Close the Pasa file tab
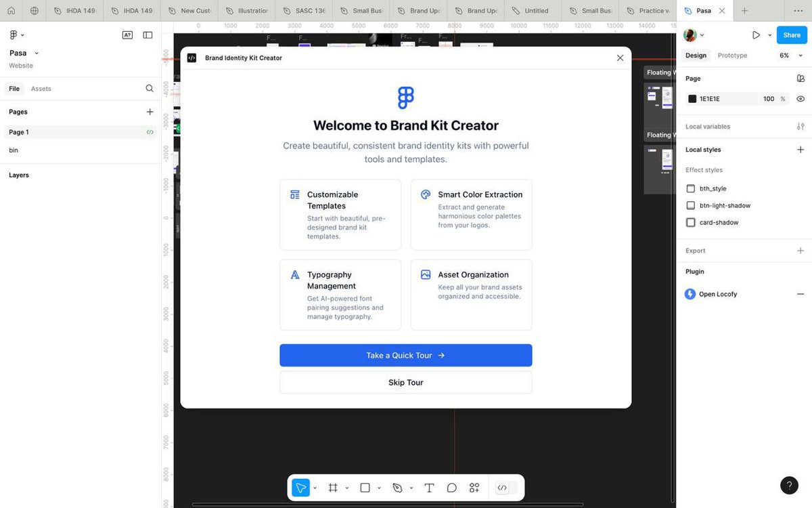The image size is (812, 508). coord(722,11)
